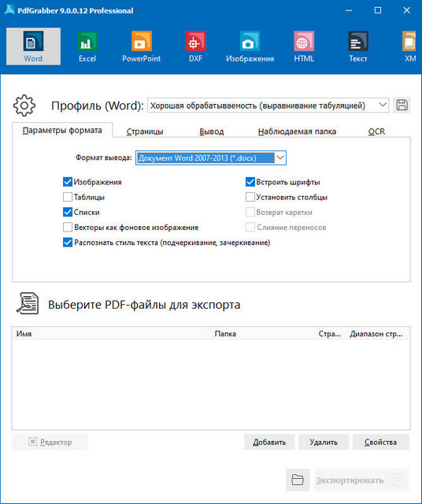Click the Стра... column header
This screenshot has width=422, height=504.
coord(330,334)
